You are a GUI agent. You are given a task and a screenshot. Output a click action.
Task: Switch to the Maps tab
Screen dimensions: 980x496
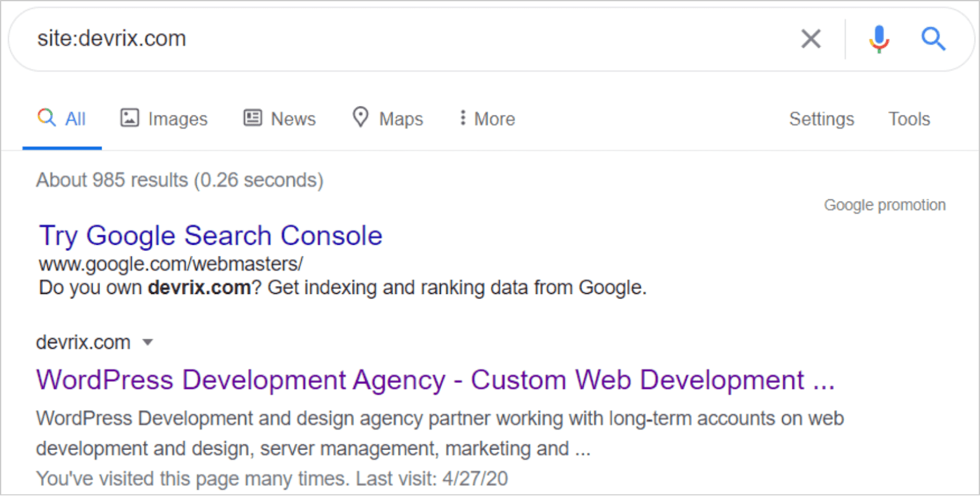coord(388,119)
